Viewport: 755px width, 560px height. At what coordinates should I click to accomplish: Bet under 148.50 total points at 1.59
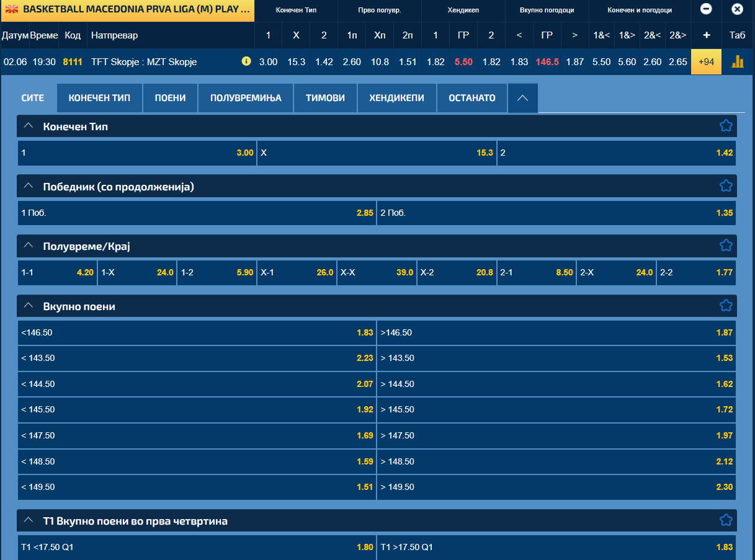pos(197,461)
